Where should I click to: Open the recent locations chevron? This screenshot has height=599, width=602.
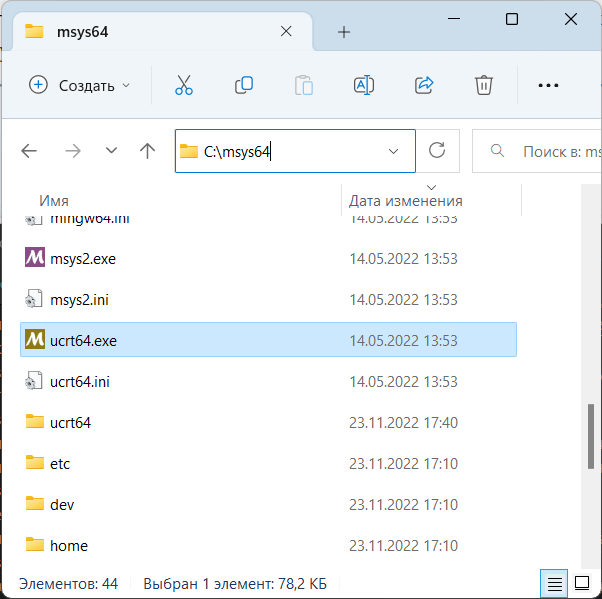click(111, 151)
